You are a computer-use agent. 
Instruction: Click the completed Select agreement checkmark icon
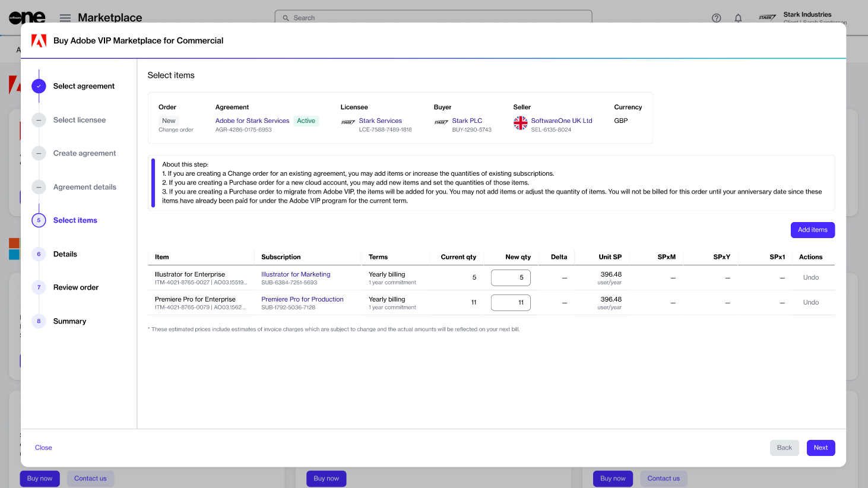pyautogui.click(x=39, y=86)
